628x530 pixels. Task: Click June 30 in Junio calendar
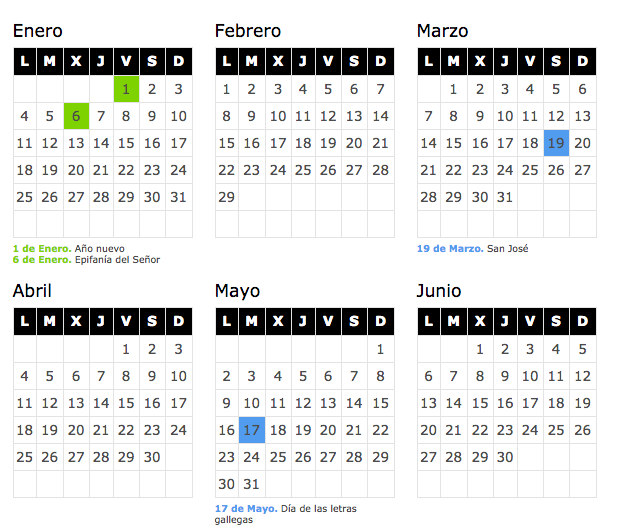[x=505, y=457]
